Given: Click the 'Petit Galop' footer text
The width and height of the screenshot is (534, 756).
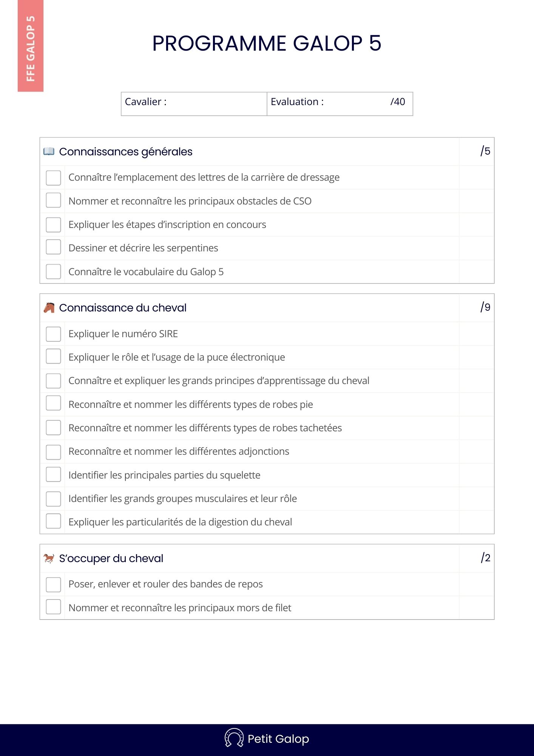Looking at the screenshot, I should (x=278, y=739).
